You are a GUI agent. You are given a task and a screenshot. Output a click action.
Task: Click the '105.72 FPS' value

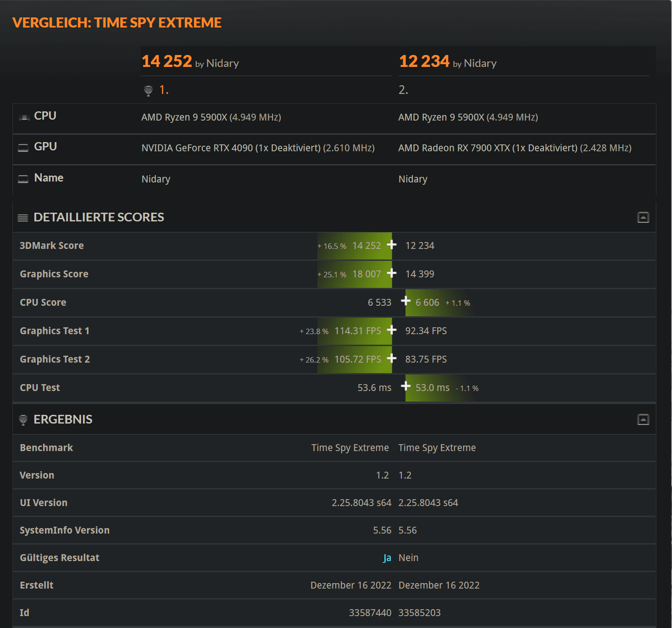(358, 359)
